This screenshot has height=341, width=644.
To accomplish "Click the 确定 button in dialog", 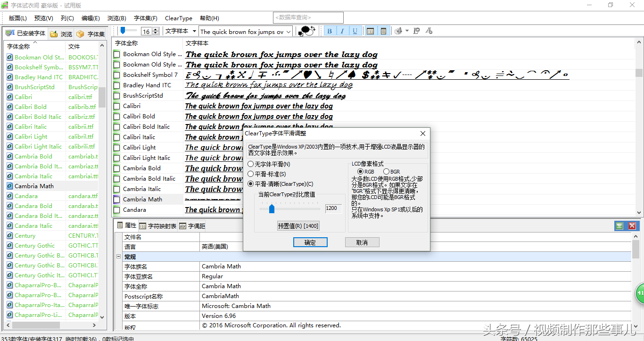I will tap(310, 242).
